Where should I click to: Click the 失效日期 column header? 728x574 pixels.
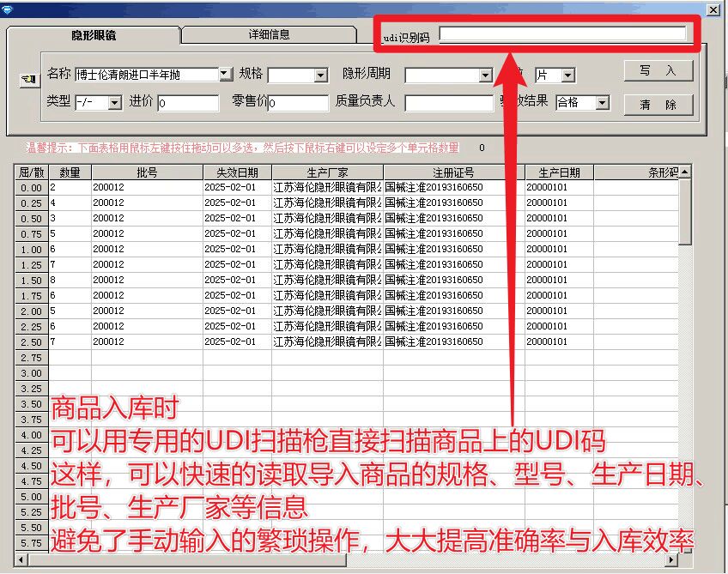click(x=237, y=172)
